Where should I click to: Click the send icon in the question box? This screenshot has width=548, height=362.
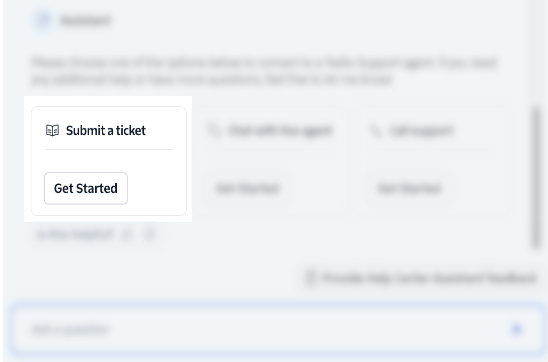517,329
